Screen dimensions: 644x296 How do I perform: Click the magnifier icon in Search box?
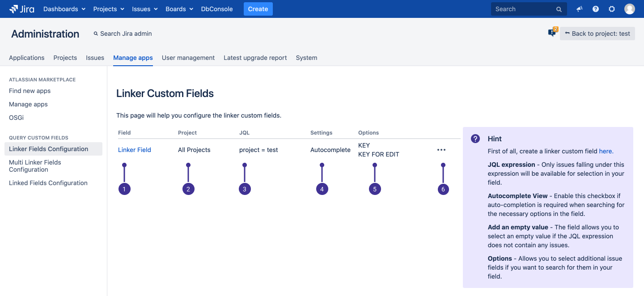coord(559,9)
